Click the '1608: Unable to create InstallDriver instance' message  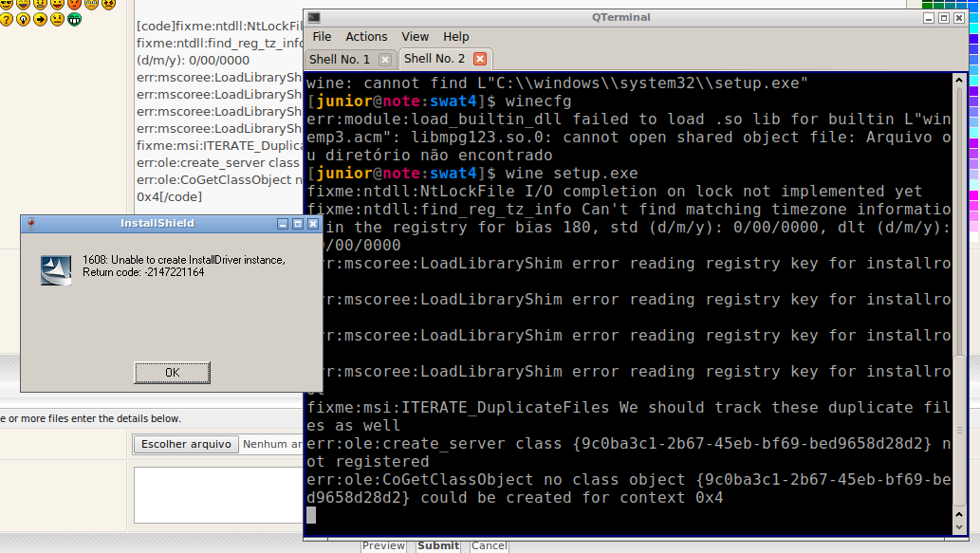184,260
